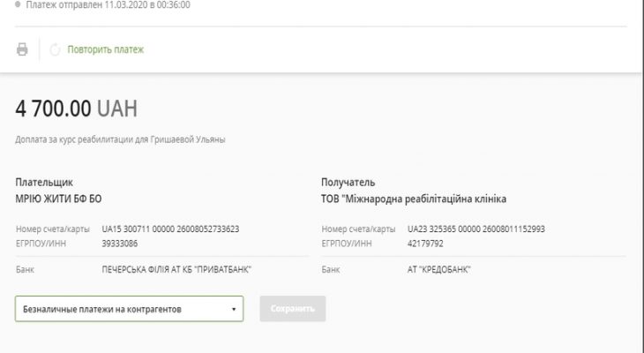The image size is (644, 353).
Task: Click payer code 39333086
Action: point(119,244)
